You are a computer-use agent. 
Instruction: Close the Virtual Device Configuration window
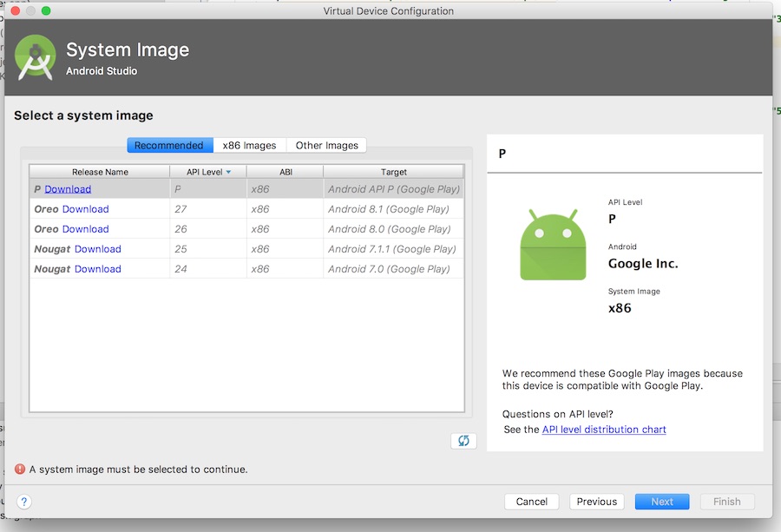click(x=16, y=10)
